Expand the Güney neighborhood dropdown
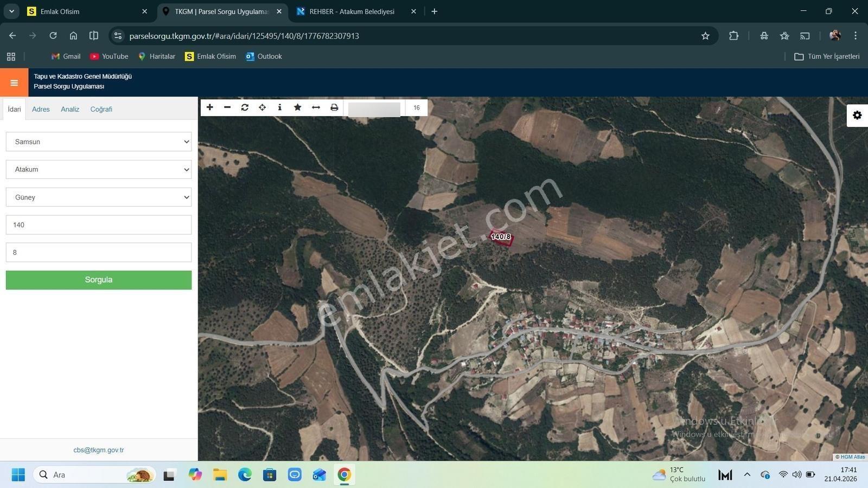Image resolution: width=868 pixels, height=488 pixels. (x=99, y=197)
